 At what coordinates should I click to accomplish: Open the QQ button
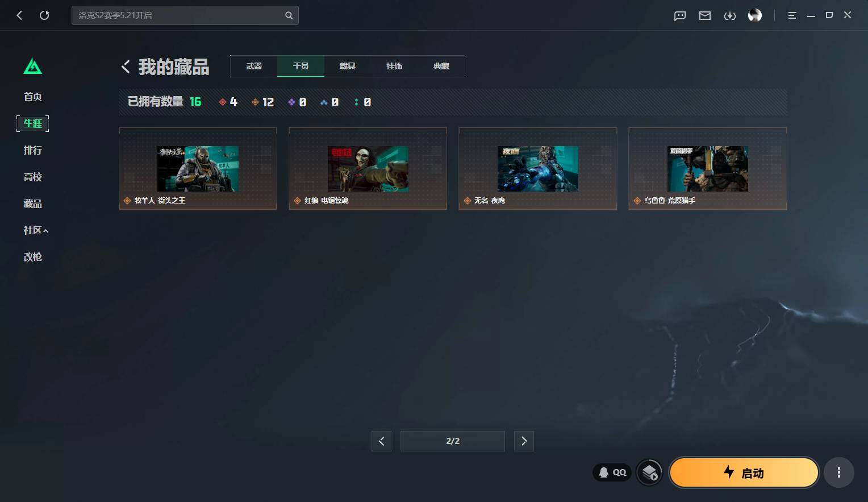[612, 472]
